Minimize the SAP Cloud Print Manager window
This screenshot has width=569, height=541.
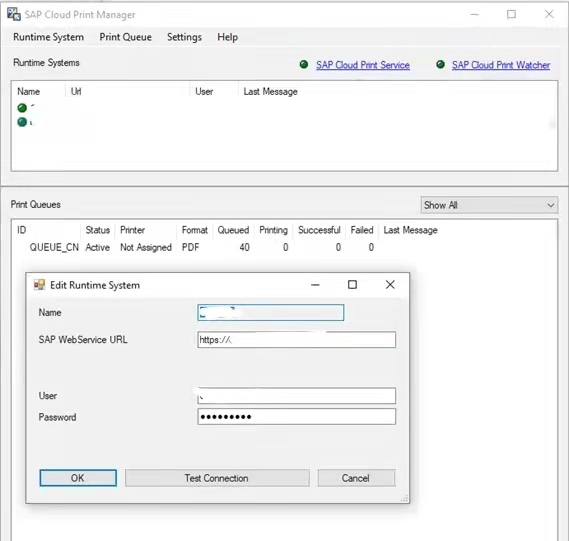[x=474, y=14]
